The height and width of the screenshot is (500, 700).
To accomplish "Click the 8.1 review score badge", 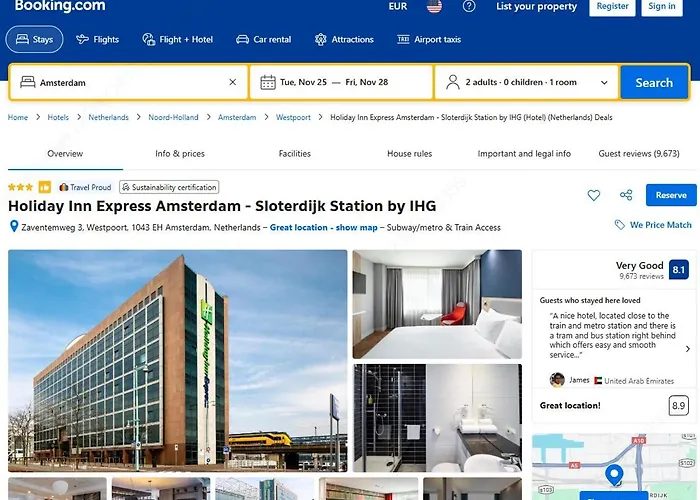I will point(679,270).
